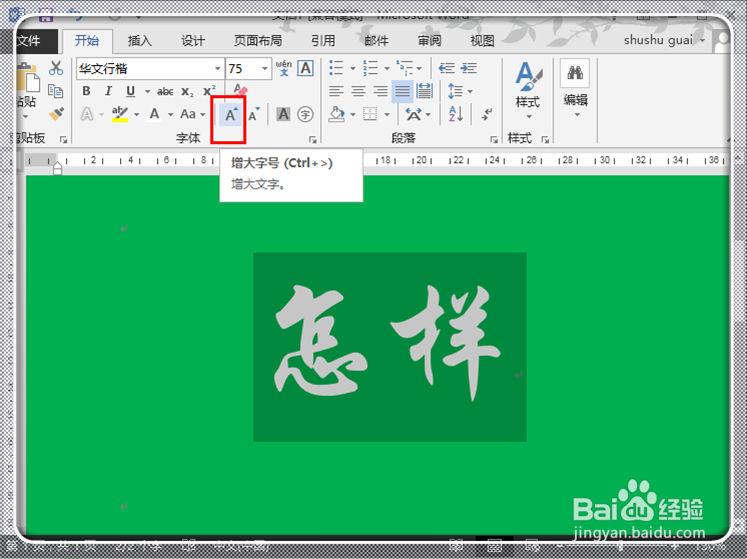Open Change Case Aa menu
Screen dimensions: 747x559
192,114
